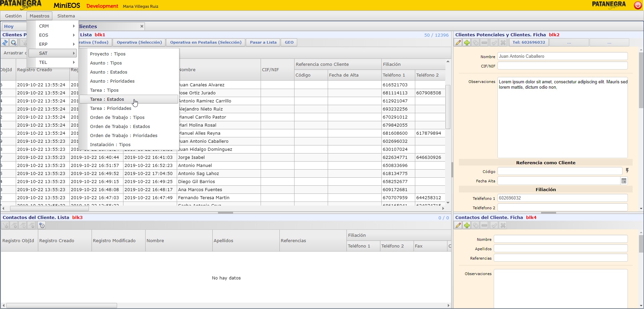This screenshot has height=309, width=644.
Task: Select Proyecto : Tipos menu entry
Action: click(x=129, y=54)
